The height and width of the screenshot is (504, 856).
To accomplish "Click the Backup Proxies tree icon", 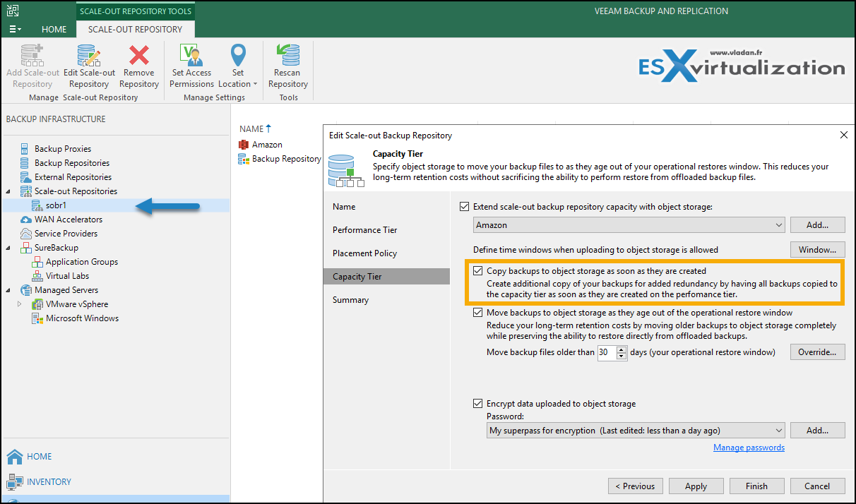I will pos(25,149).
